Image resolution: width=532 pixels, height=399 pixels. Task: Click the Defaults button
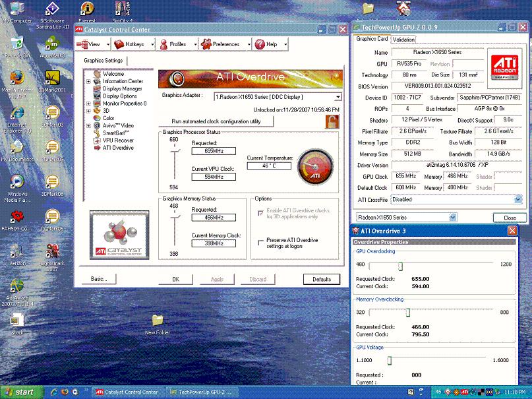[322, 279]
